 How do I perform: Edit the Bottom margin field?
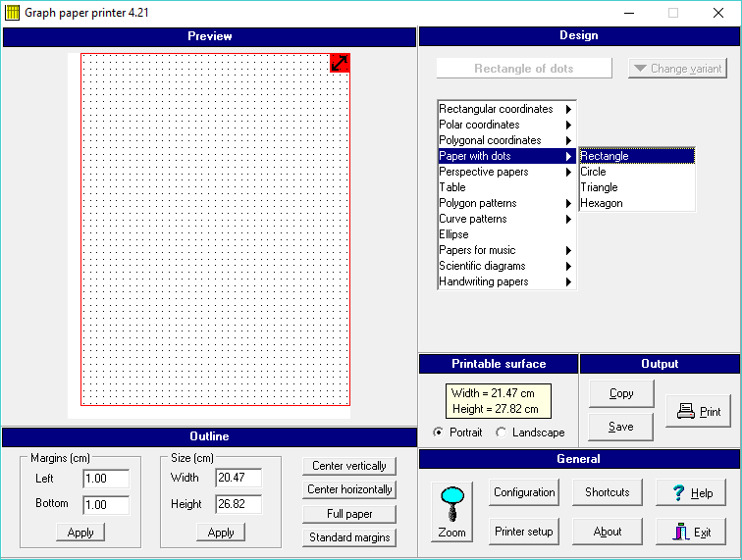click(x=106, y=505)
